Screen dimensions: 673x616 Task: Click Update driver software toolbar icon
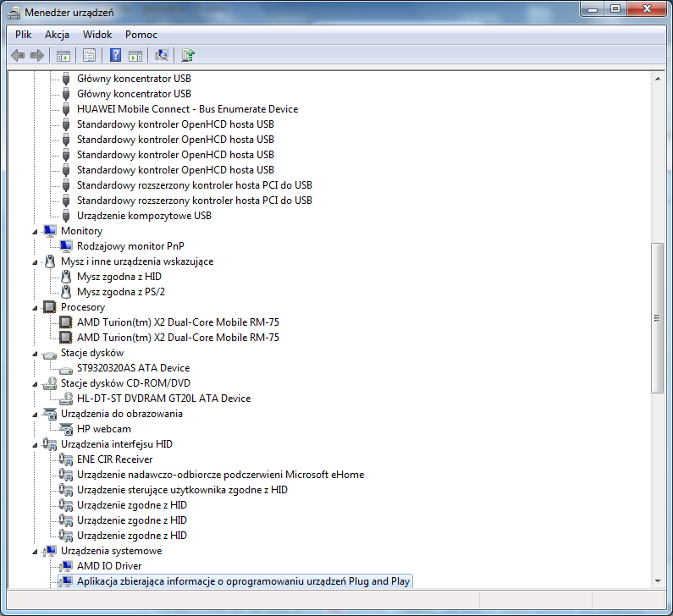coord(188,55)
